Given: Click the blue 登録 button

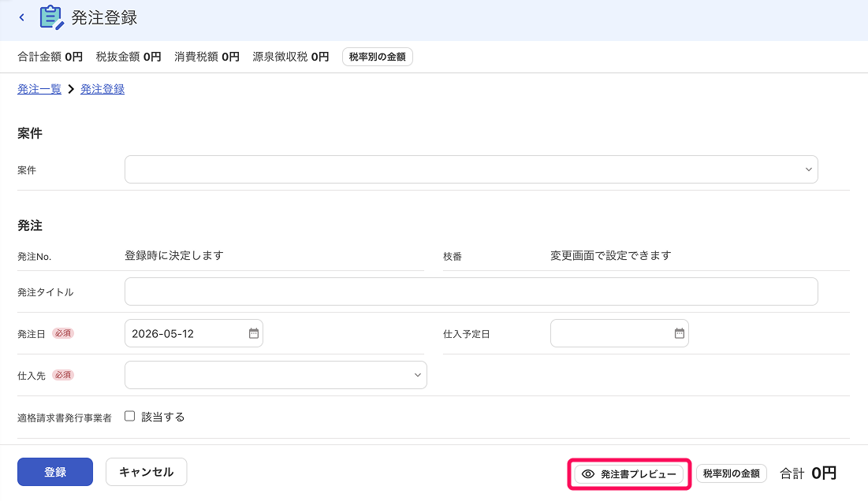Looking at the screenshot, I should (55, 472).
